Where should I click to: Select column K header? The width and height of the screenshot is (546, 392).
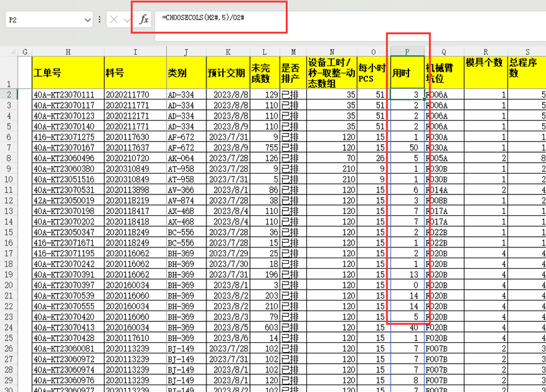(228, 52)
